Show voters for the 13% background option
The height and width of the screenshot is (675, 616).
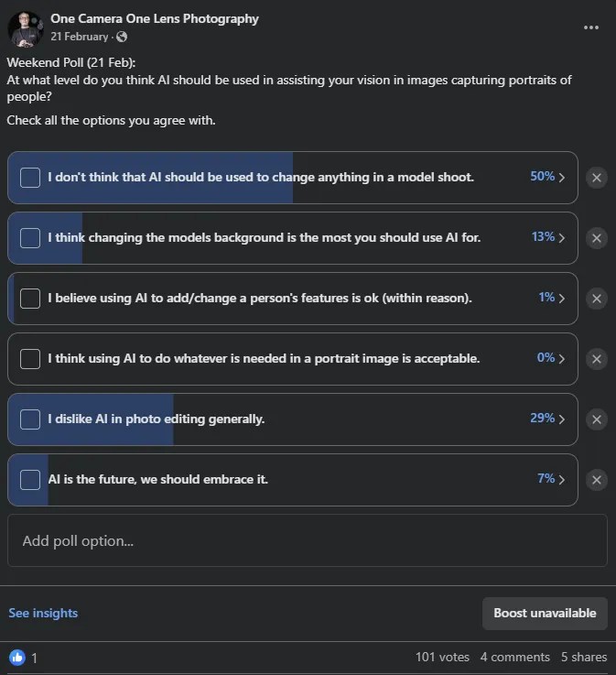(547, 237)
